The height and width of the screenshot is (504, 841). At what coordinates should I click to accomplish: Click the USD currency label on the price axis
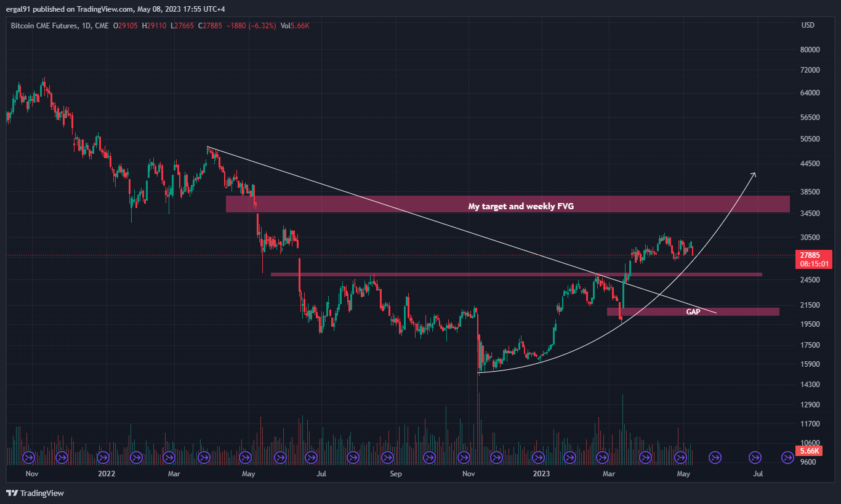(808, 25)
